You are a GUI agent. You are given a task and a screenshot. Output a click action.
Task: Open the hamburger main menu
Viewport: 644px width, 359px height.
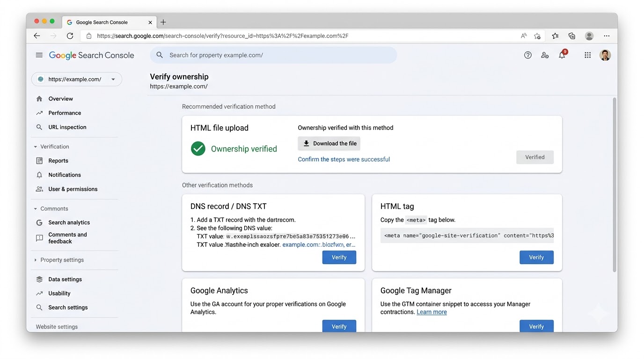(x=39, y=55)
